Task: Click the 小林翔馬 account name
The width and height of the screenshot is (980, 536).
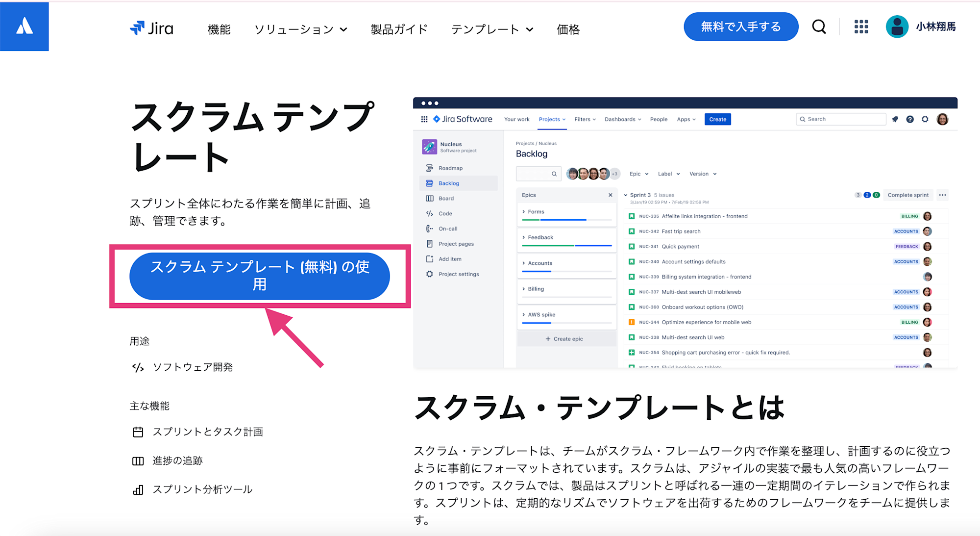Action: pos(936,26)
